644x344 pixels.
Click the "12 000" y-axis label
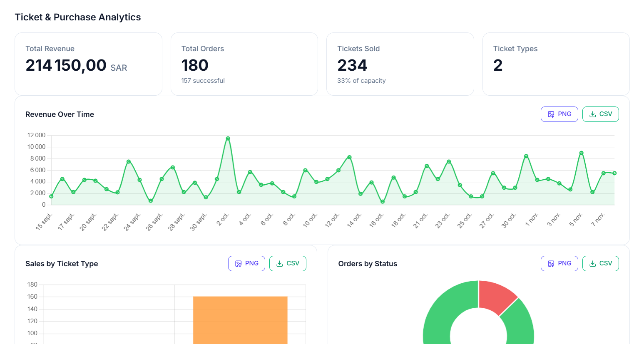[x=36, y=135]
